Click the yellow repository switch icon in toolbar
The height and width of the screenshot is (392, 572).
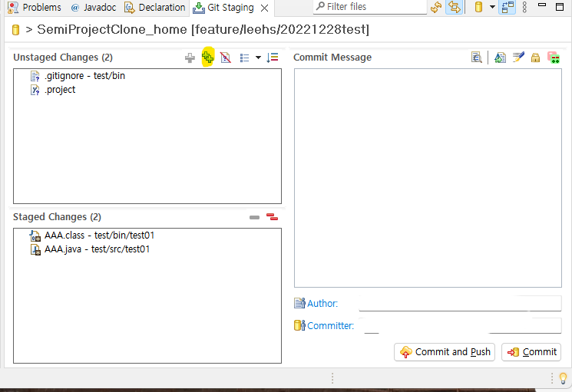[x=478, y=7]
